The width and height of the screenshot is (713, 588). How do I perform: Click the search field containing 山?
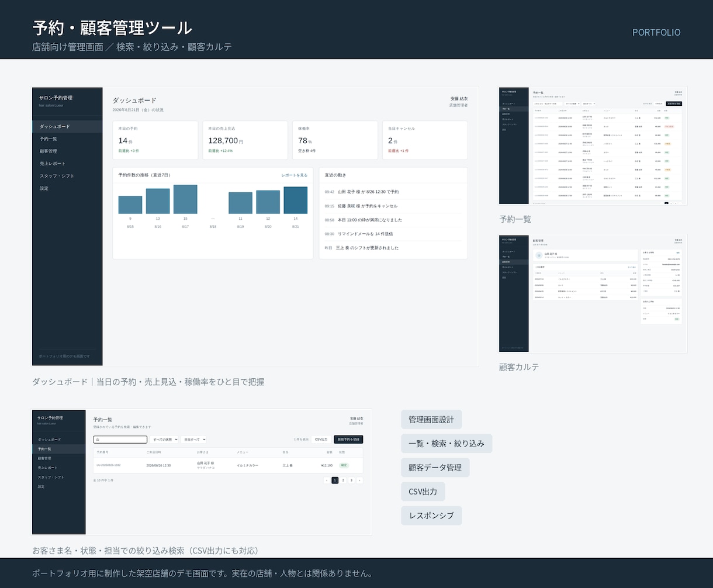(120, 440)
